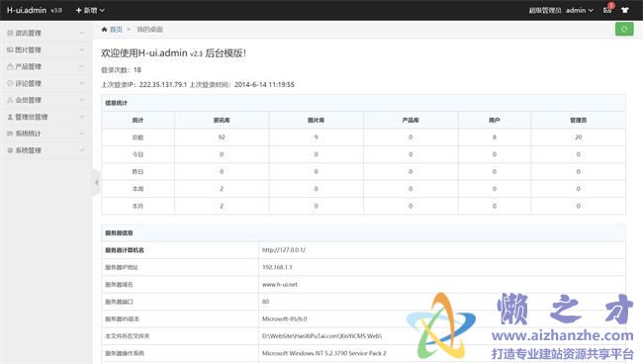Click the 管理员管理 sidebar icon
This screenshot has height=364, width=643.
pyautogui.click(x=10, y=117)
